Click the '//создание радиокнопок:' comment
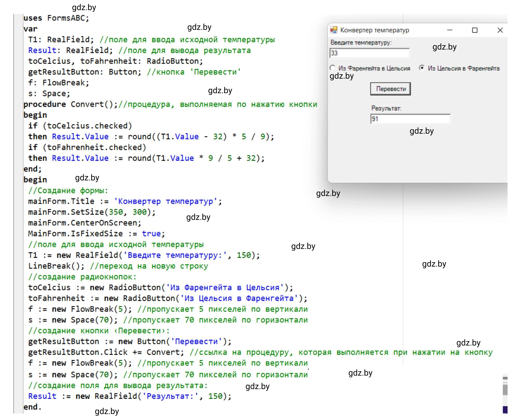The width and height of the screenshot is (526, 420). (82, 277)
